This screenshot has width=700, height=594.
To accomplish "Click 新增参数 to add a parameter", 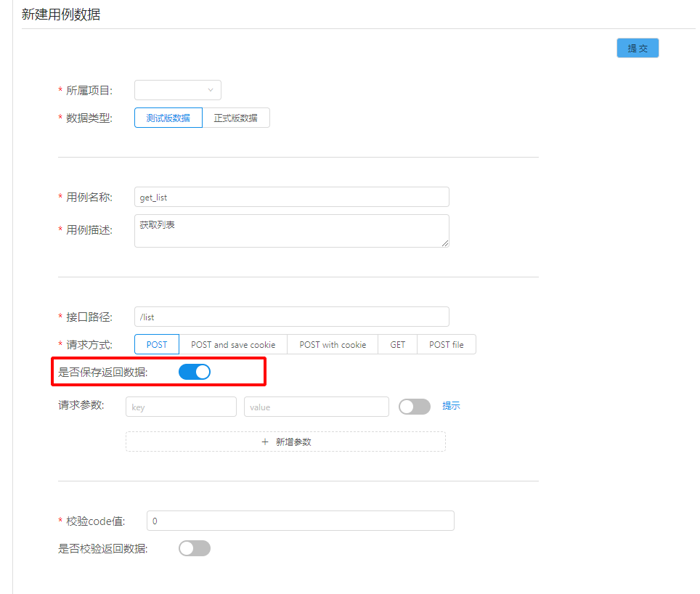I will tap(285, 442).
